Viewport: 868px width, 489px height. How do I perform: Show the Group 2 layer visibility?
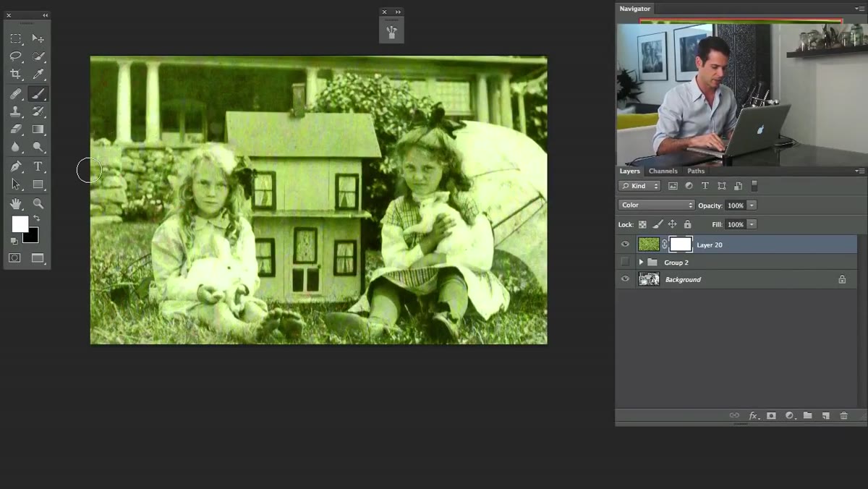tap(626, 262)
